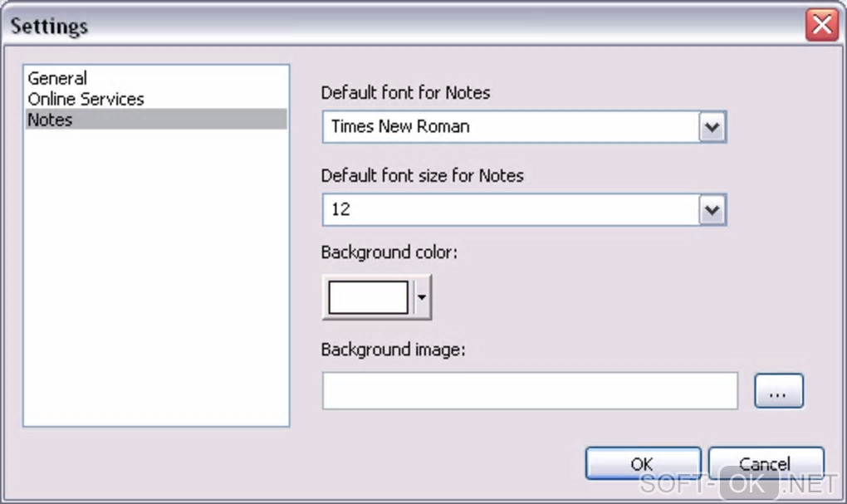
Task: Click the white background color swatch
Action: point(369,297)
